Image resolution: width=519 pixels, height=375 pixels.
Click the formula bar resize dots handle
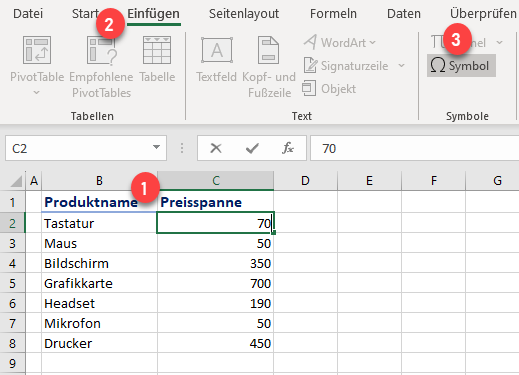182,148
